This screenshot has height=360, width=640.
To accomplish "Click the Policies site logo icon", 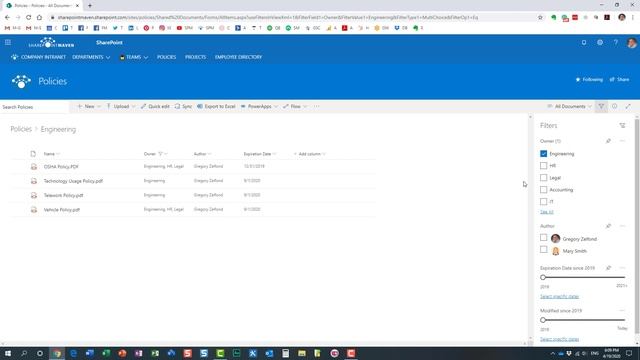I will [x=21, y=81].
